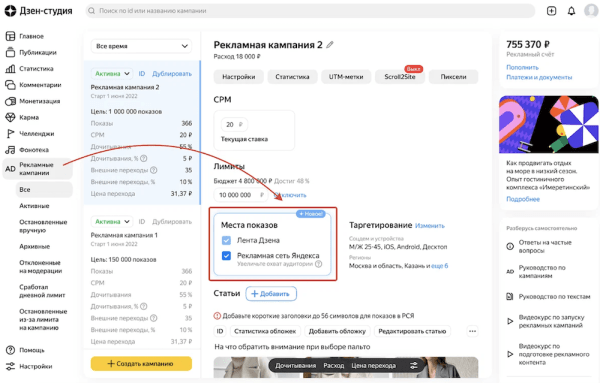This screenshot has width=600, height=383.
Task: Click еще 6 regions link
Action: coord(440,266)
